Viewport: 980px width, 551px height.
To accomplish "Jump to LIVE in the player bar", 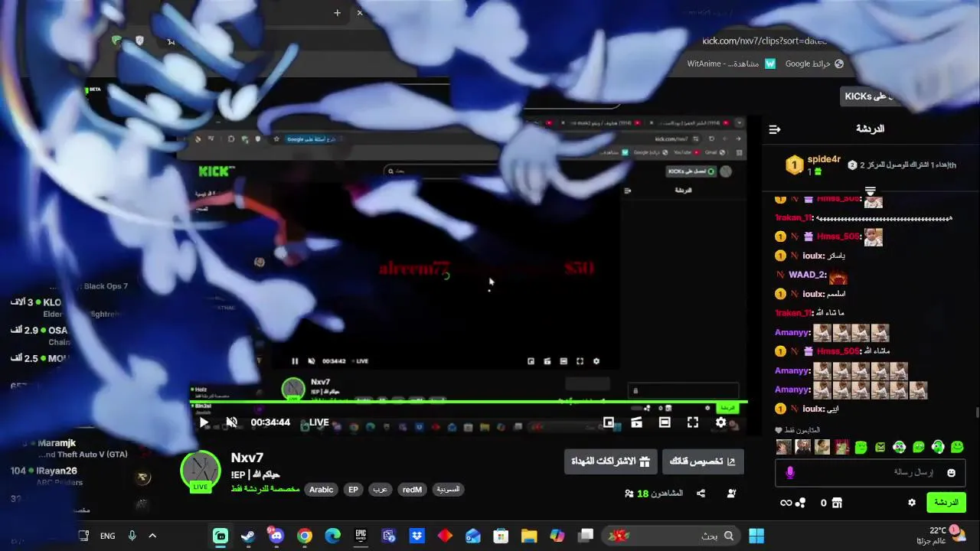I will 318,422.
